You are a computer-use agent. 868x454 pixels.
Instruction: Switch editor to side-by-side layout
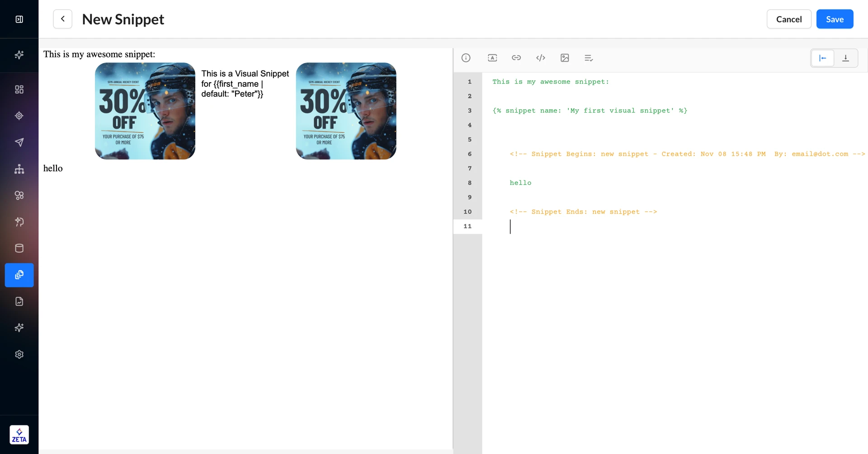(822, 58)
